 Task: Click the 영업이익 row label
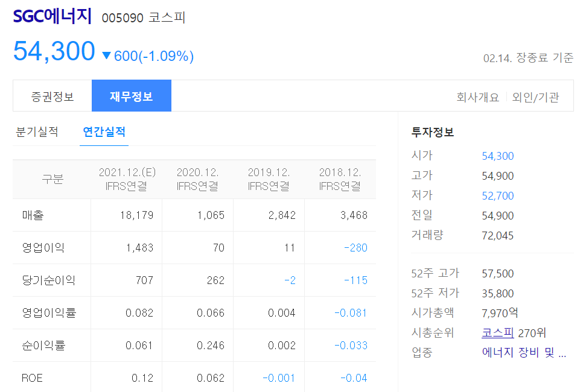click(x=43, y=248)
